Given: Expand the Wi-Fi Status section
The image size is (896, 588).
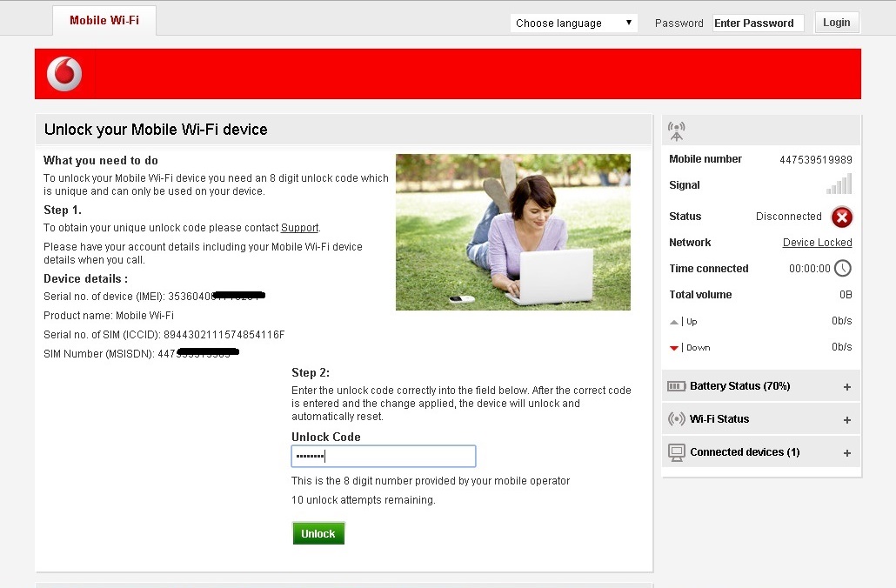Looking at the screenshot, I should click(846, 418).
